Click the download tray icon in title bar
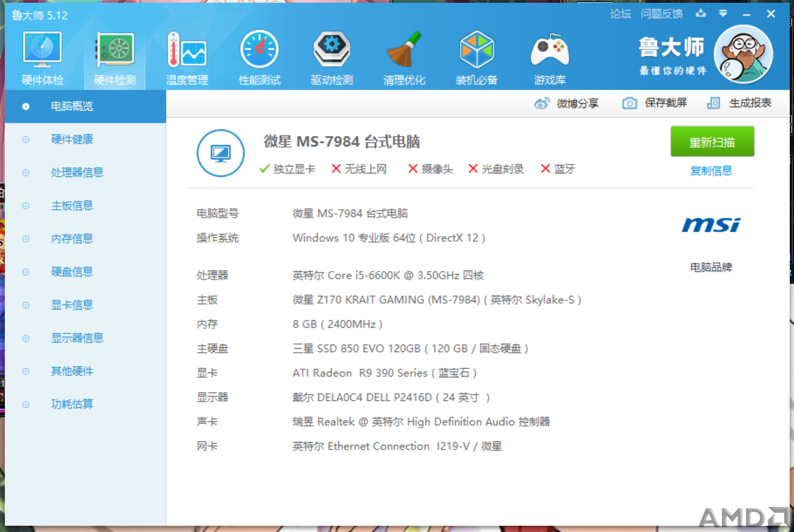The image size is (794, 532). pos(701,14)
